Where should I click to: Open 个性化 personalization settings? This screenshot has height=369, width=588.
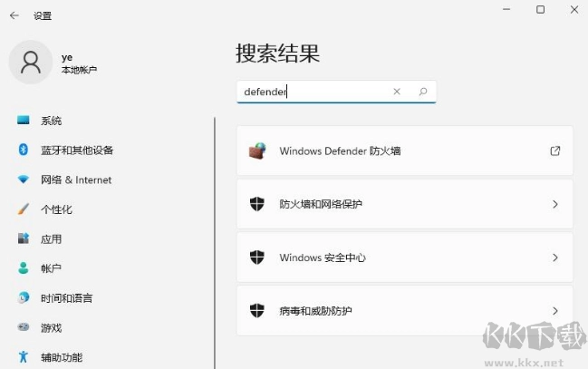click(56, 209)
